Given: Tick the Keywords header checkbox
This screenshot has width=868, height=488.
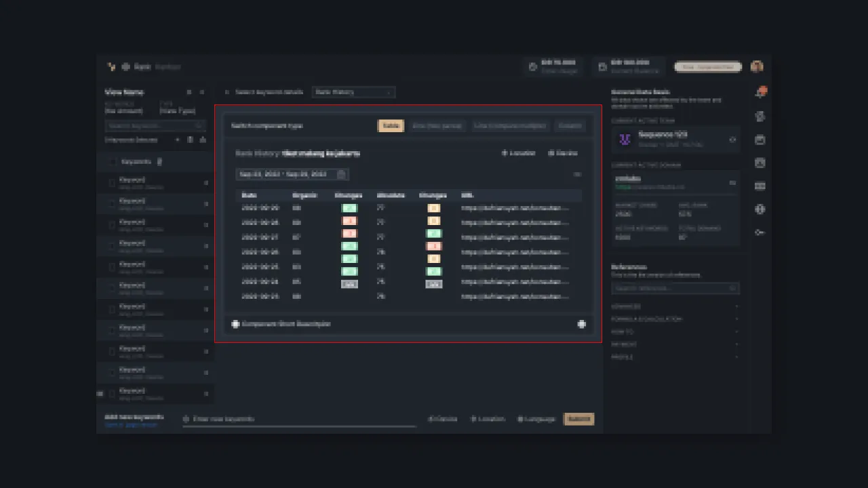Looking at the screenshot, I should 113,162.
